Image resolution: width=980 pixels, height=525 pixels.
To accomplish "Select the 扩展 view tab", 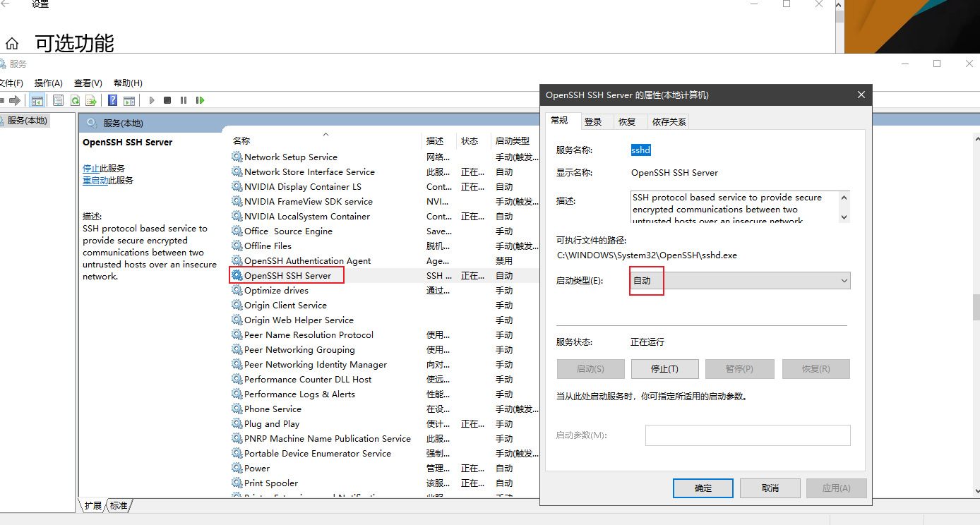I will coord(93,505).
